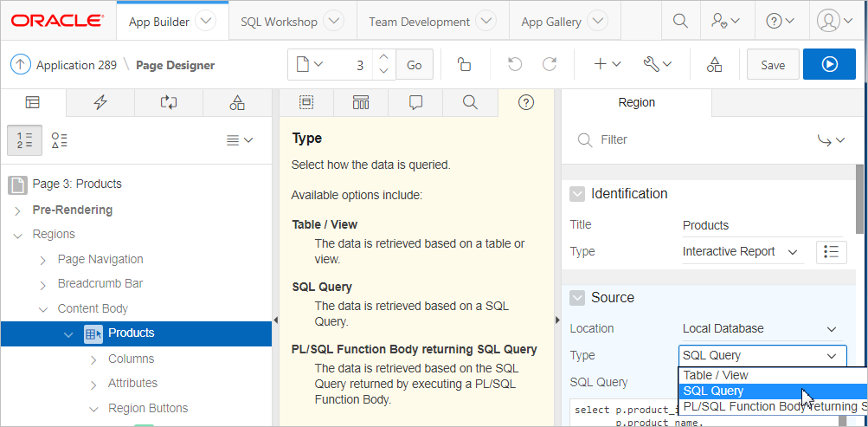
Task: Click the Save button
Action: (x=772, y=65)
